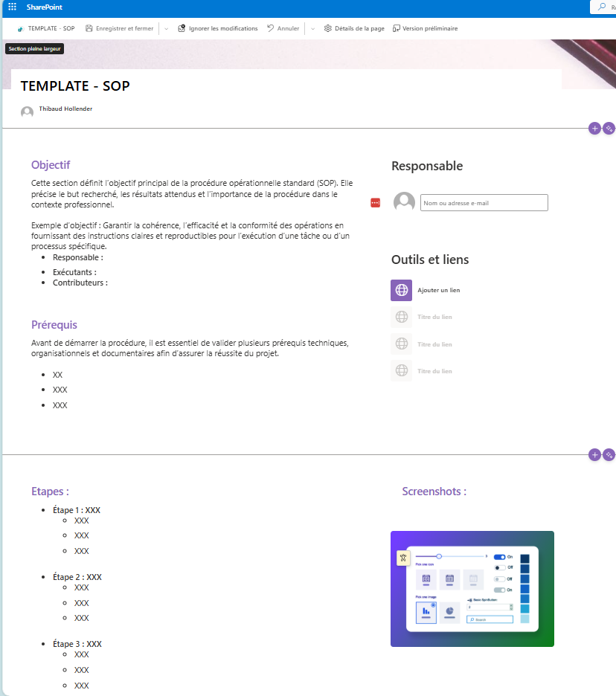Click the red password manager icon near Responsable
616x696 pixels.
pos(375,203)
